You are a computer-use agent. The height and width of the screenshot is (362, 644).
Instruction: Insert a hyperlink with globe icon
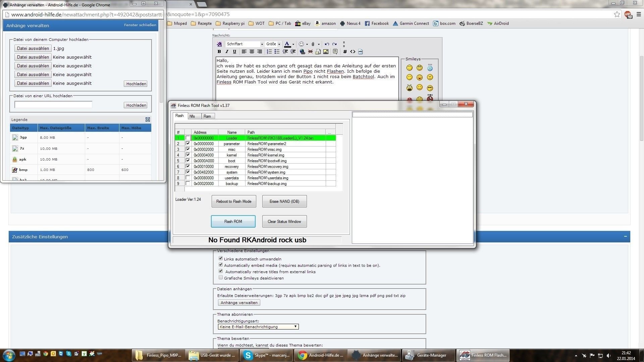(x=303, y=52)
